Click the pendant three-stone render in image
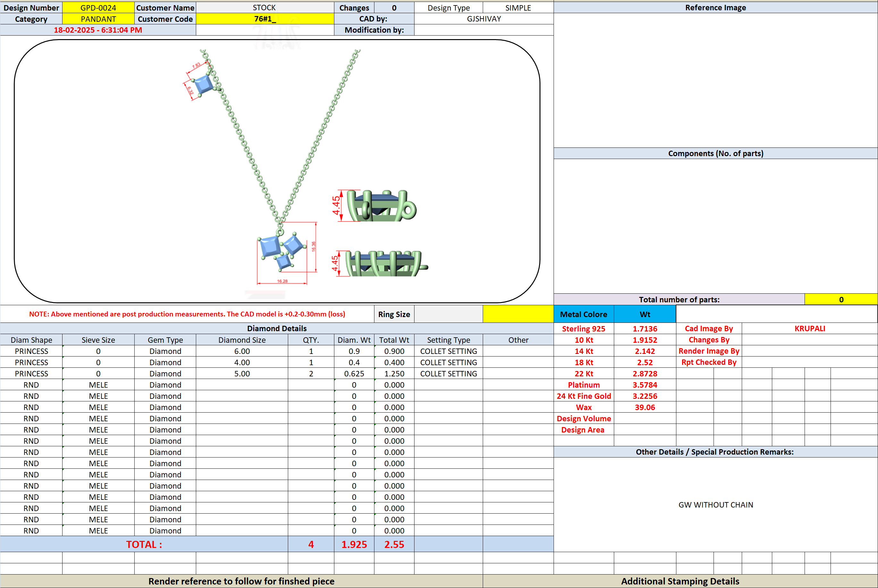This screenshot has height=588, width=878. [281, 250]
